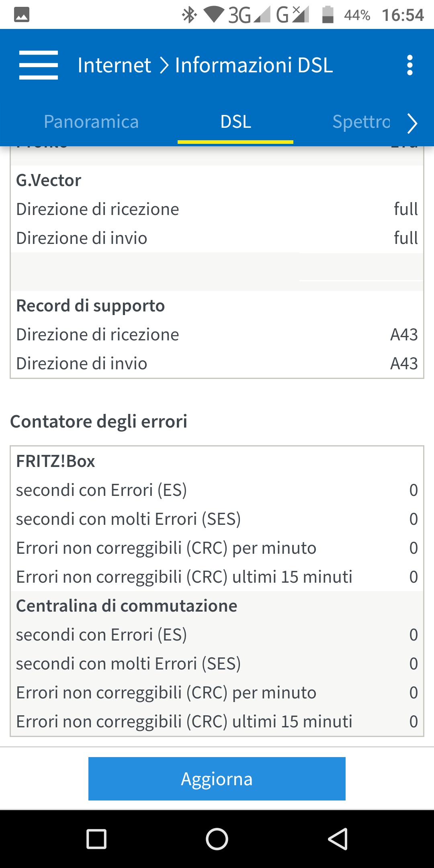Open the hamburger navigation menu
434x868 pixels.
[39, 65]
